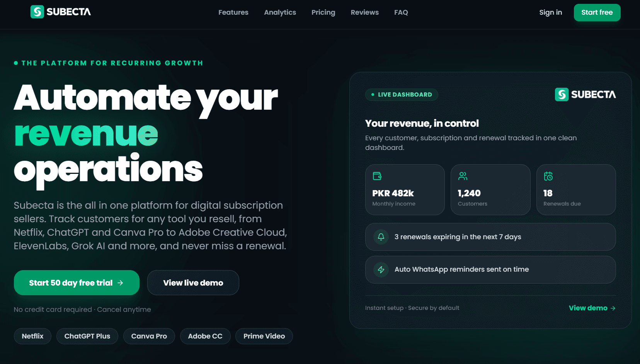The image size is (640, 364).
Task: Open the Features section from the navigation
Action: (233, 12)
